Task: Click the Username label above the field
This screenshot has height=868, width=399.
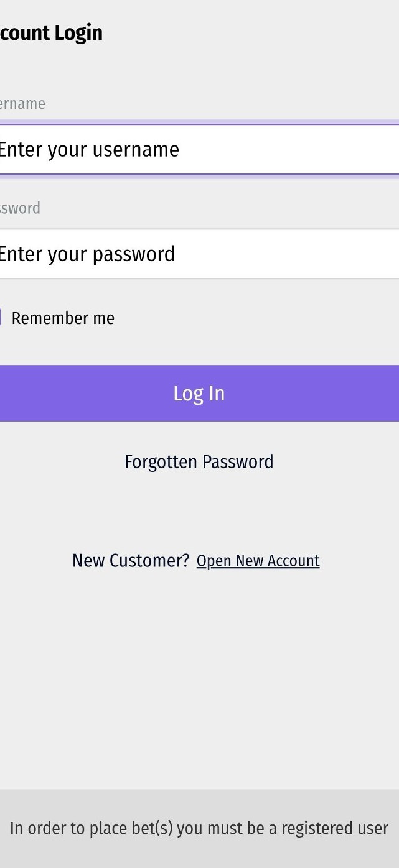Action: (x=22, y=104)
